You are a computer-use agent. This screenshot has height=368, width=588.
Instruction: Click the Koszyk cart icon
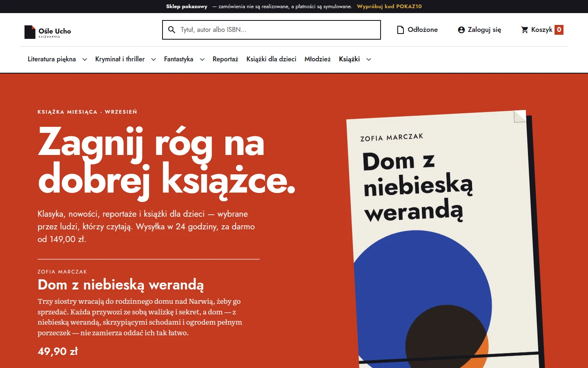click(525, 30)
